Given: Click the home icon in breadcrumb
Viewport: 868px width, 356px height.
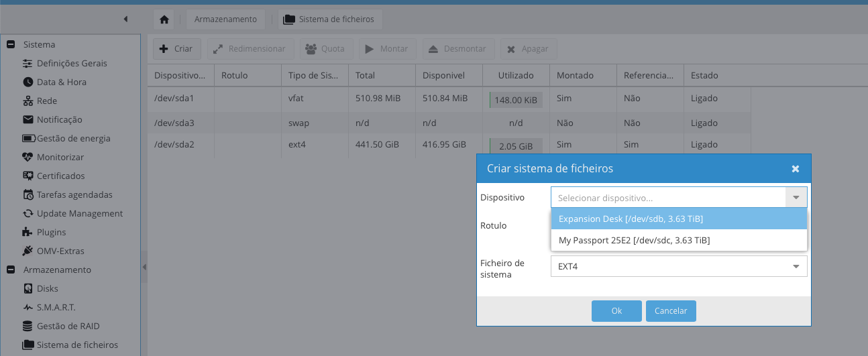Looking at the screenshot, I should 164,19.
